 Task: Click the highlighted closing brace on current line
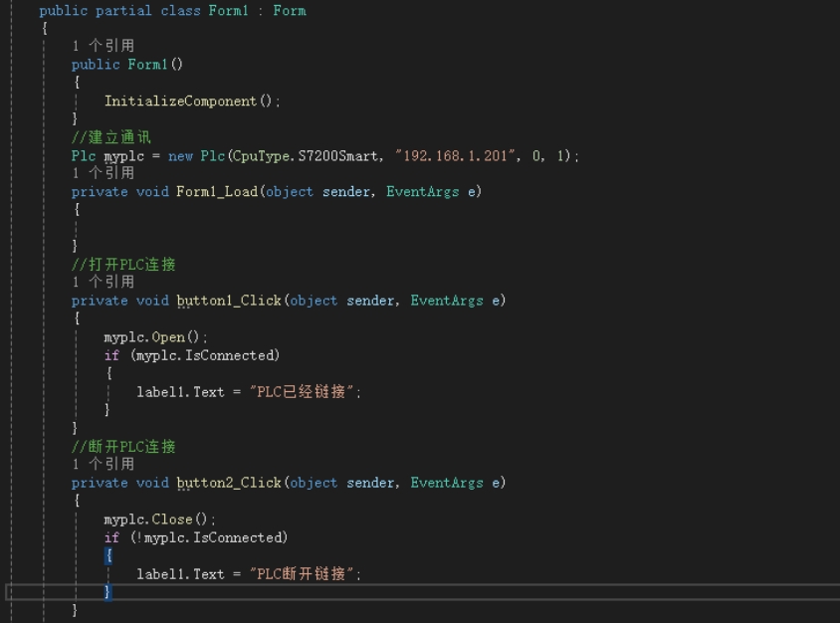tap(107, 592)
